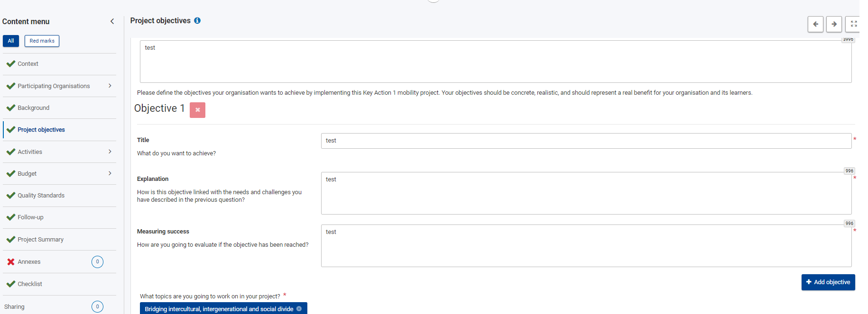Screen dimensions: 868x314
Task: Delete Objective 1 using the red X button
Action: (197, 110)
